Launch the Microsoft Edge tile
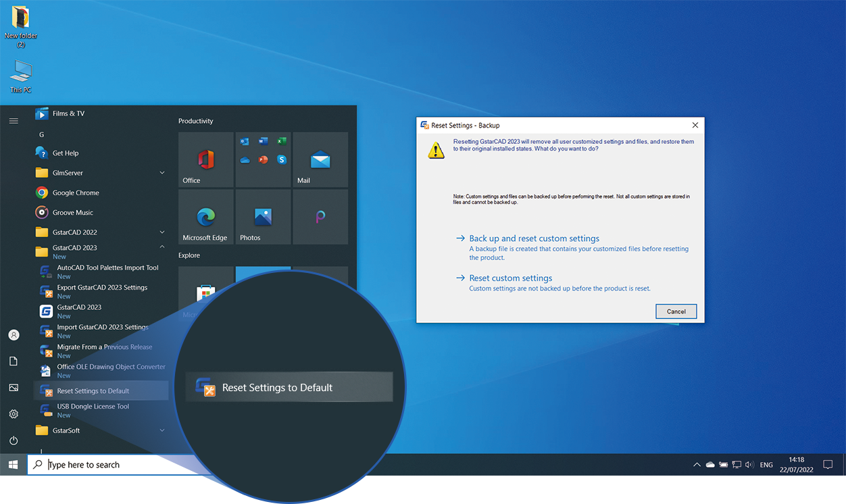This screenshot has height=504, width=846. click(206, 217)
